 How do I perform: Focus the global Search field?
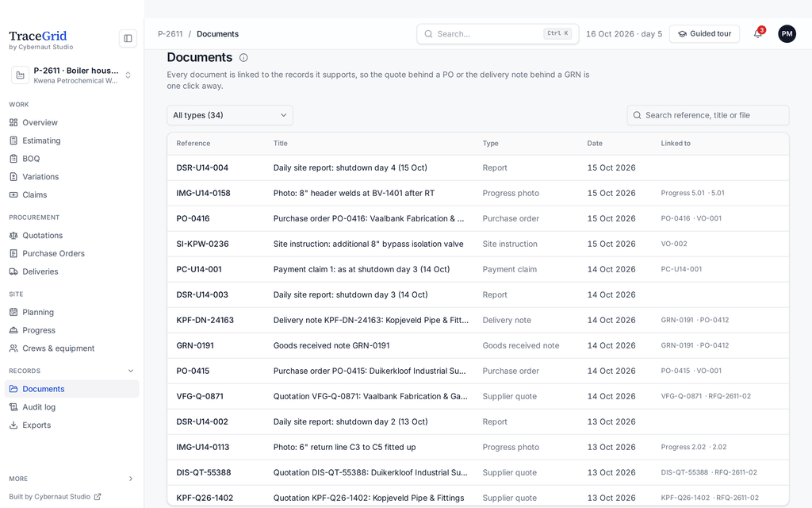point(498,33)
